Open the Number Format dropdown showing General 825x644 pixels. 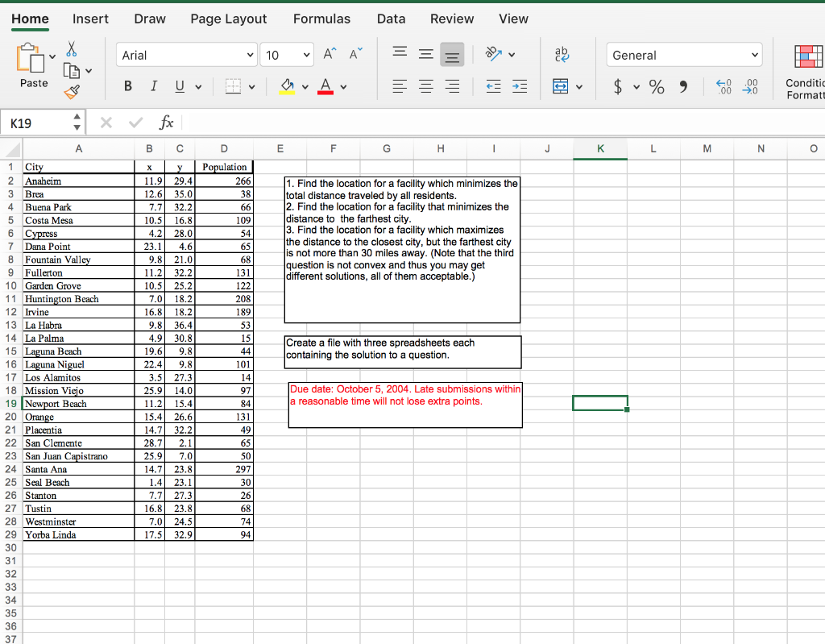[x=682, y=54]
